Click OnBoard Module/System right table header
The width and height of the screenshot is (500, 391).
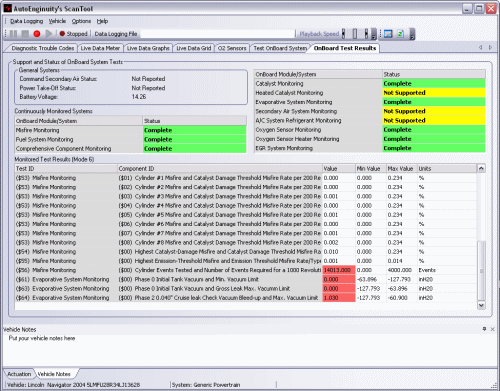click(x=318, y=74)
